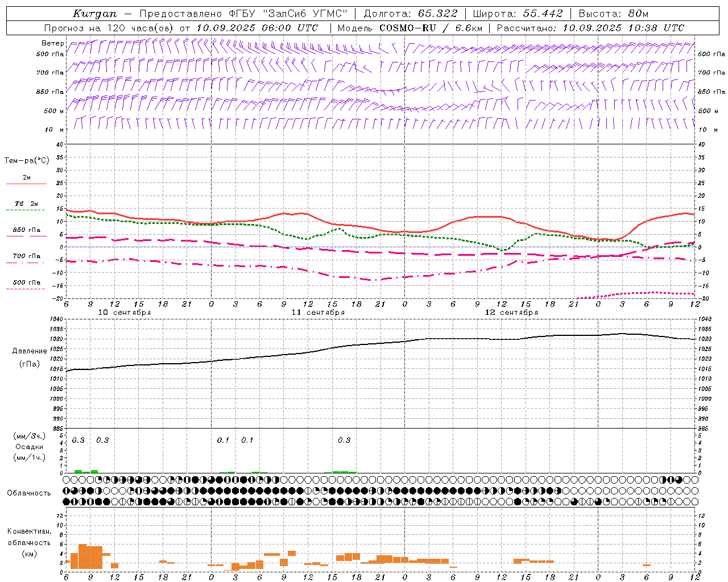The height and width of the screenshot is (582, 728).
Task: Select the "Рассчитано: 10.09.2025 10:38 UTC" text
Action: tap(590, 28)
